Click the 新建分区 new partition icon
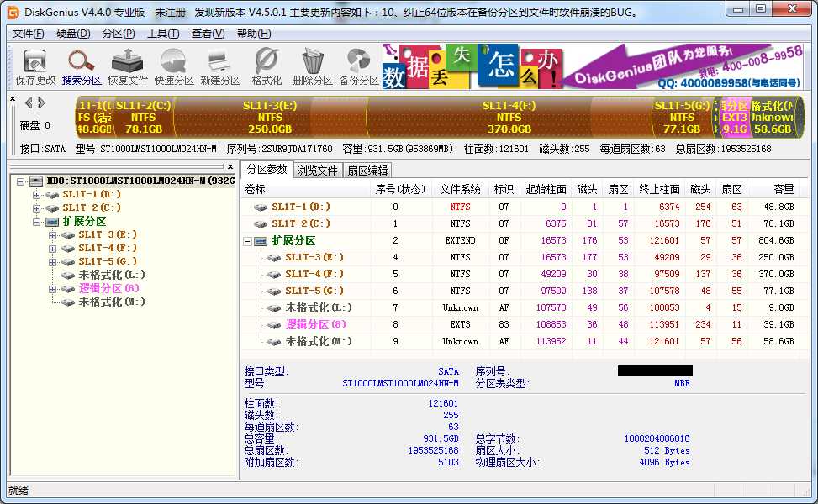Screen dimensions: 818x504 pos(220,68)
